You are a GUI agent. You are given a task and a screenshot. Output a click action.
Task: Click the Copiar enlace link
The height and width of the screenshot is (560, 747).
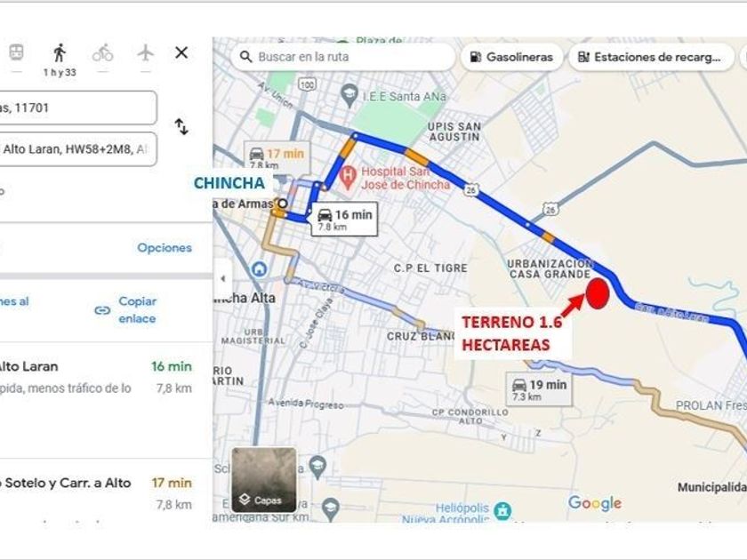(137, 310)
